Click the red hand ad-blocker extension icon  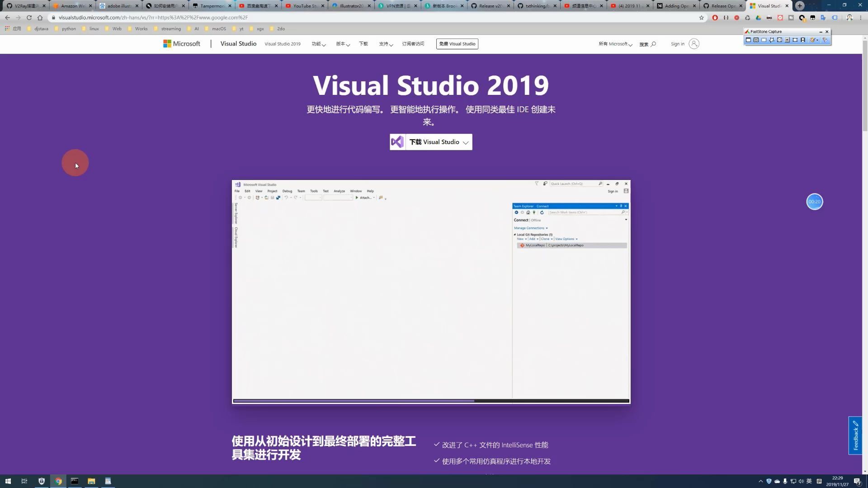tap(715, 18)
